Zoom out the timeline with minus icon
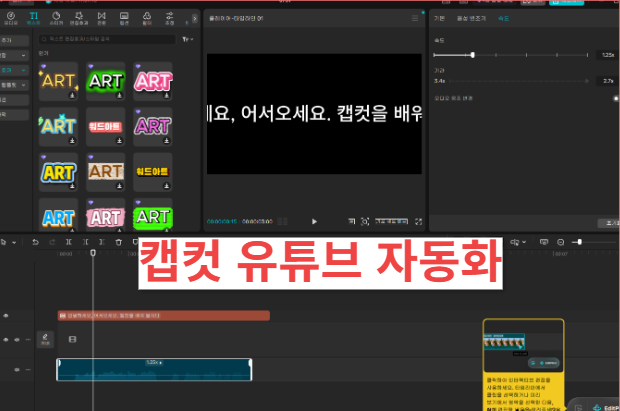Screen dimensions: 620x411 [561, 242]
